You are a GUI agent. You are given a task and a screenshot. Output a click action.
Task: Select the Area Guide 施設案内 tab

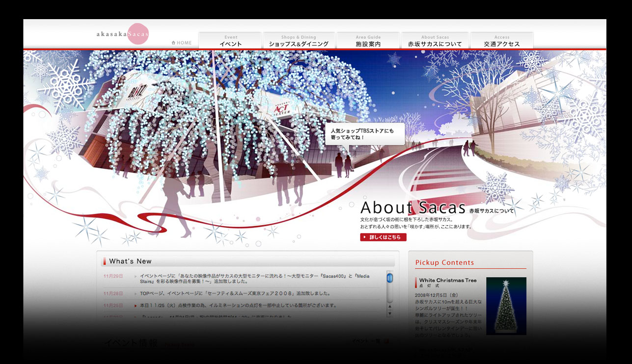click(x=368, y=41)
